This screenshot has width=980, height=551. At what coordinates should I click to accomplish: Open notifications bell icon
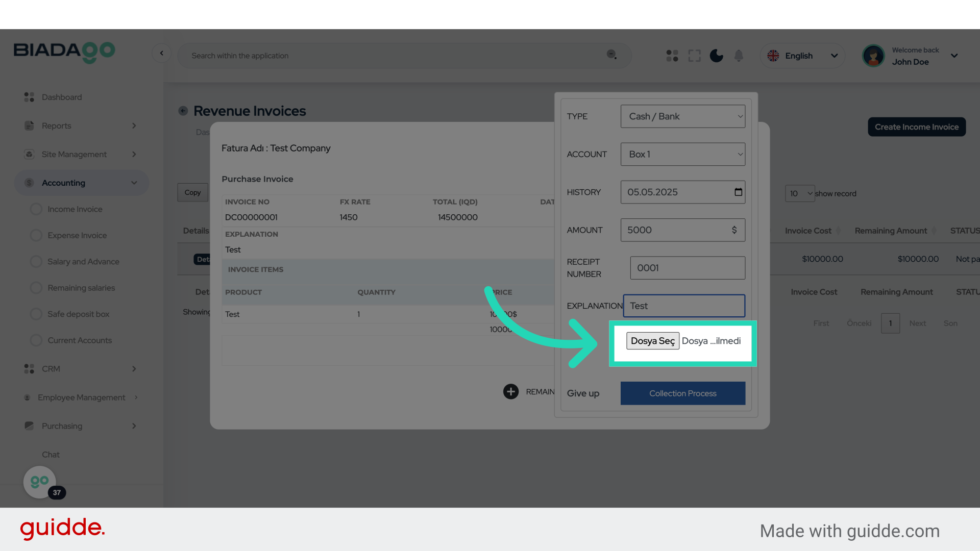[x=739, y=56]
